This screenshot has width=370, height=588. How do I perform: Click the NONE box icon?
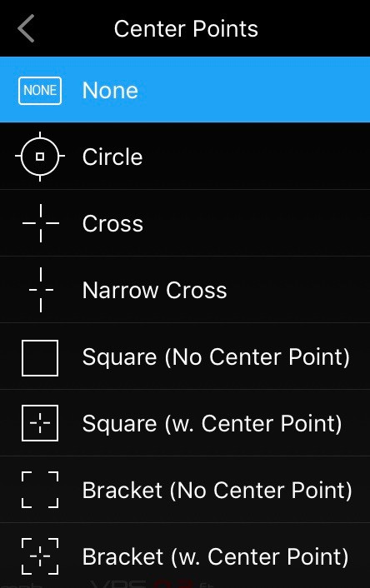pyautogui.click(x=40, y=91)
